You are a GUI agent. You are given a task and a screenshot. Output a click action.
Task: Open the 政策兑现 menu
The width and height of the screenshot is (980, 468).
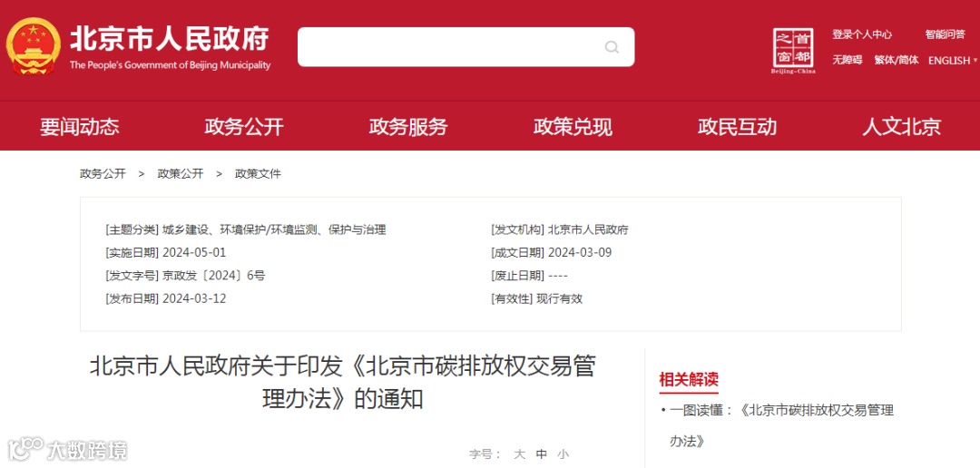pos(573,127)
